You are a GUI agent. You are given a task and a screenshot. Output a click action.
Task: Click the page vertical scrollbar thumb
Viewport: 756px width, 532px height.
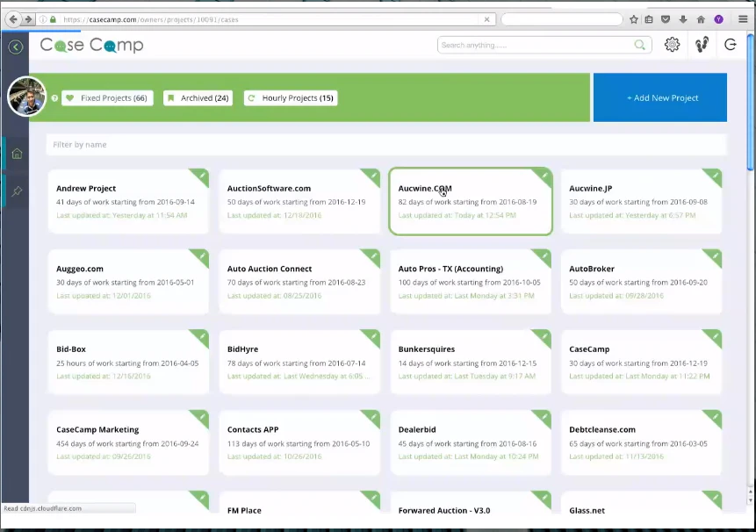coord(750,101)
